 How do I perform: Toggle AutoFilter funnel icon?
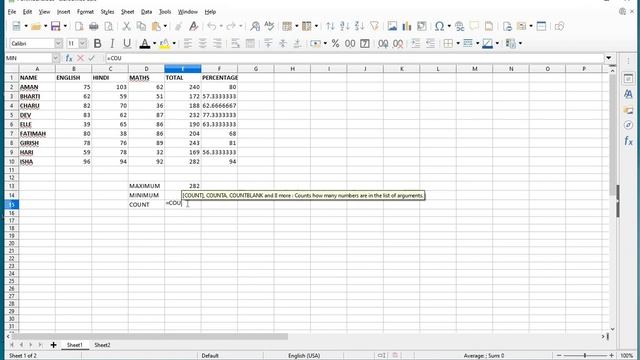click(374, 27)
